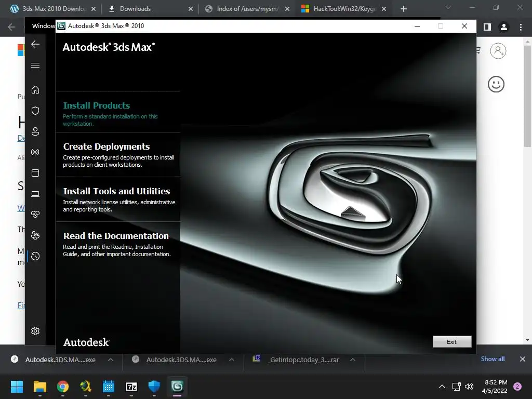
Task: Open Chrome profile avatar
Action: pos(504,27)
